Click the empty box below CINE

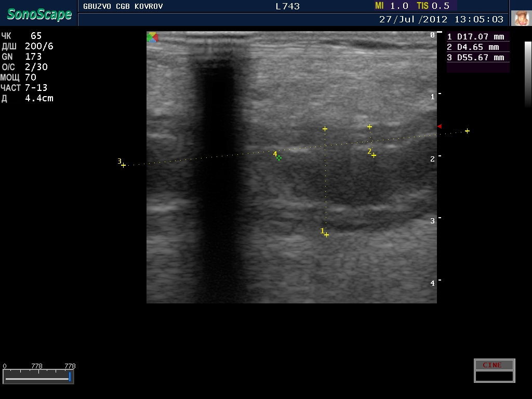(x=494, y=376)
